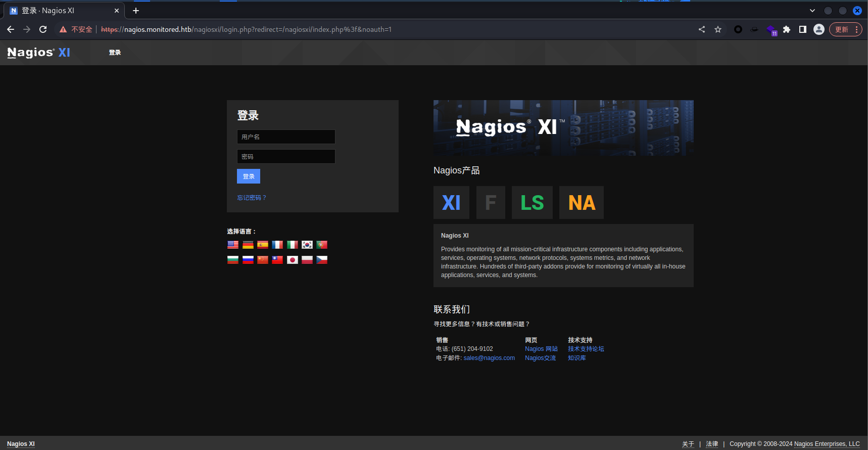Click the hat-shaped extension icon
Screen dimensions: 868x450
tap(754, 29)
